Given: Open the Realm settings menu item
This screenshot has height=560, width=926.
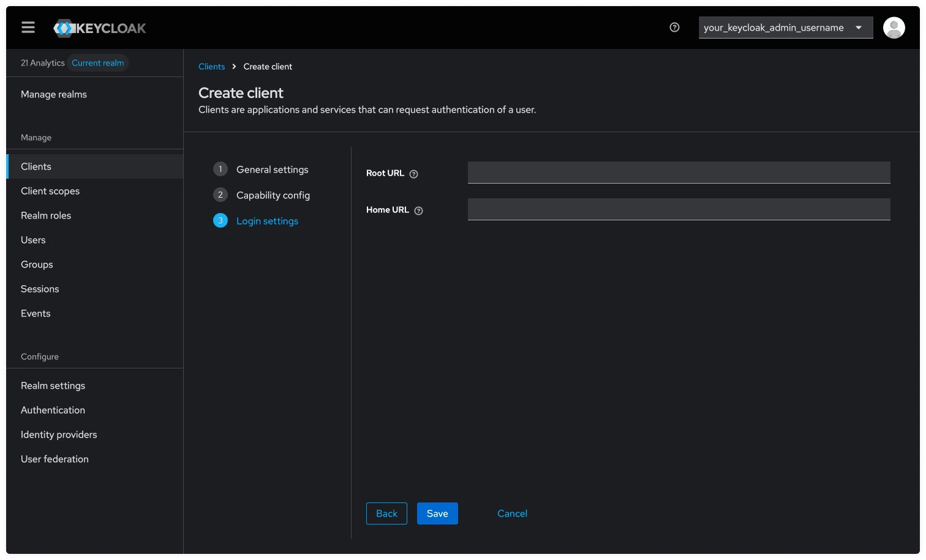Looking at the screenshot, I should [53, 385].
